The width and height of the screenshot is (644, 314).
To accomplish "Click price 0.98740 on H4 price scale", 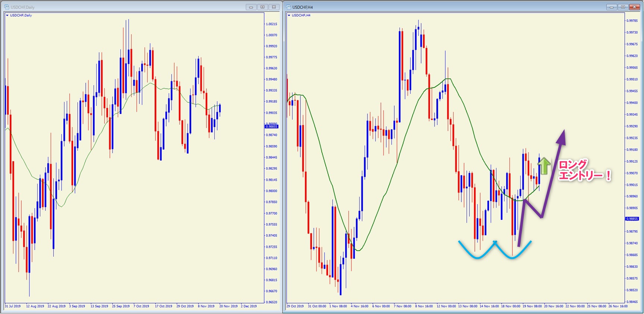I will (x=632, y=243).
